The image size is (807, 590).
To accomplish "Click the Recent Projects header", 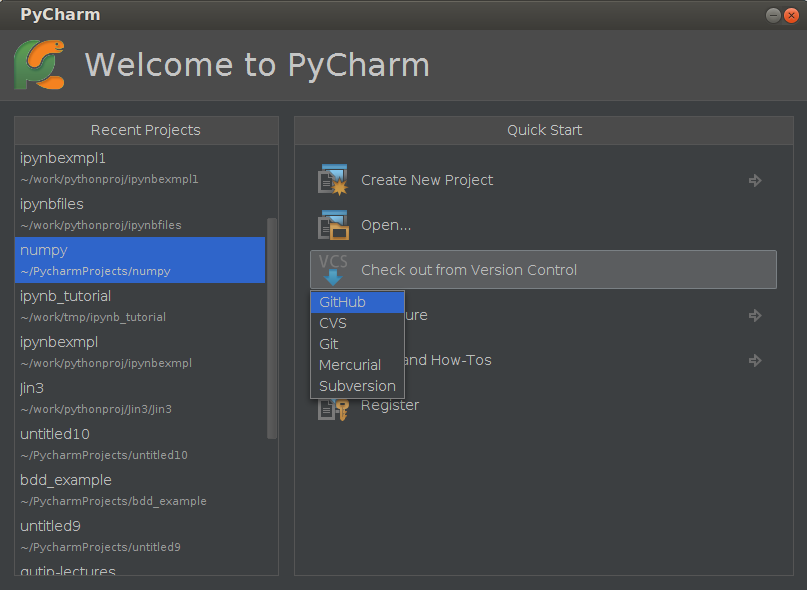I will coord(146,130).
